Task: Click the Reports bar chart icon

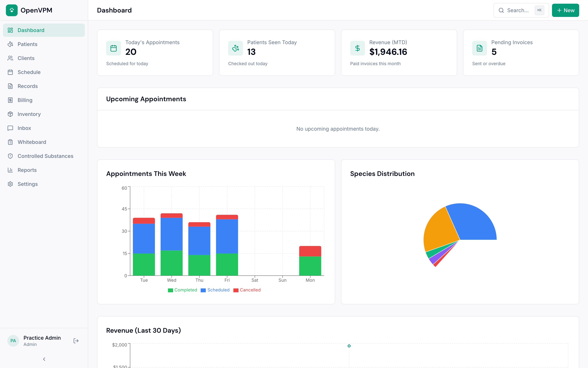Action: coord(10,170)
